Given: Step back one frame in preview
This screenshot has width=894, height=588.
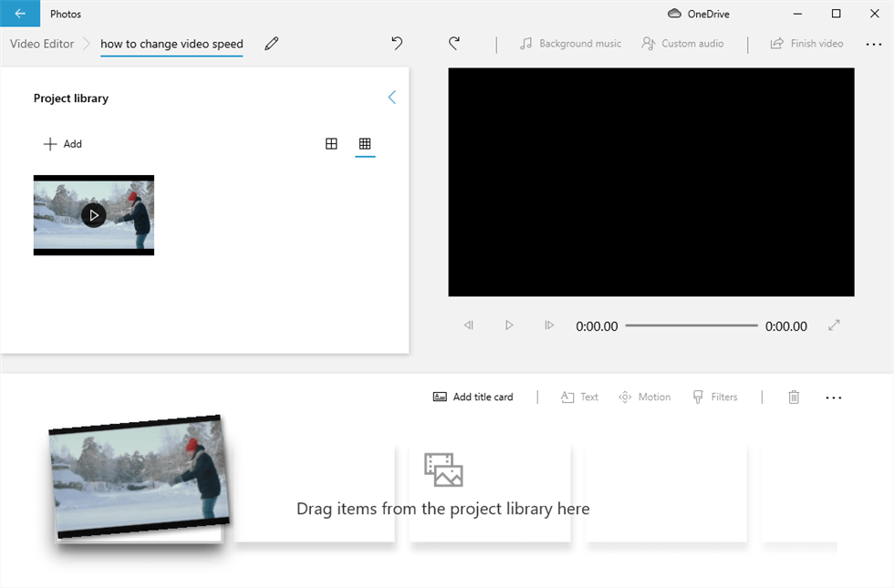Looking at the screenshot, I should (469, 325).
